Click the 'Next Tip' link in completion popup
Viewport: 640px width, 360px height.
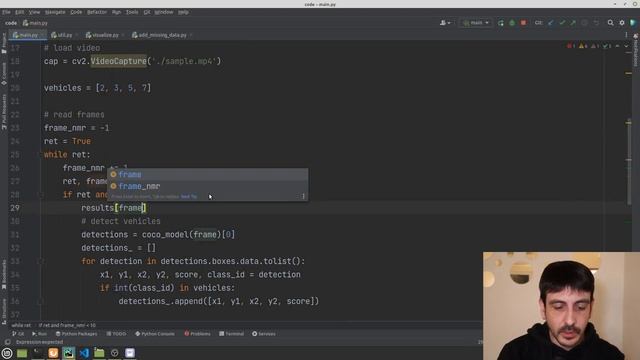189,197
